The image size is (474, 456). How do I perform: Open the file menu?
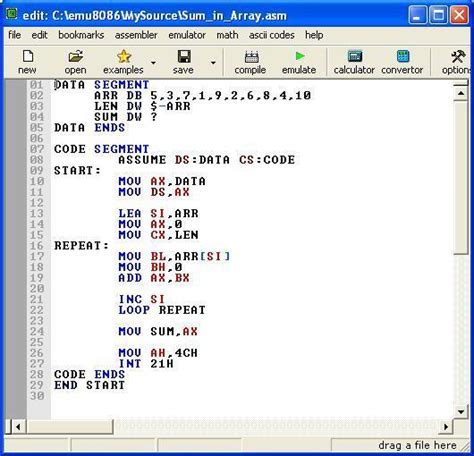click(x=14, y=35)
